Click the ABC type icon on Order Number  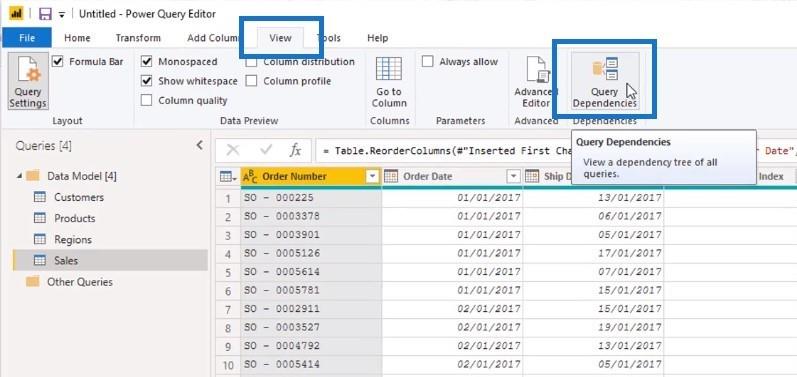[250, 176]
